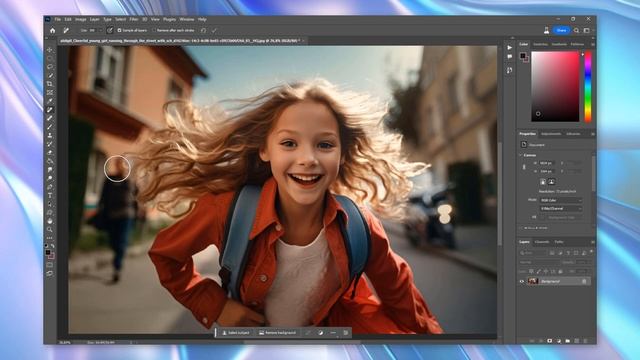Click the Background layer thumbnail
This screenshot has height=360, width=640.
tap(533, 281)
